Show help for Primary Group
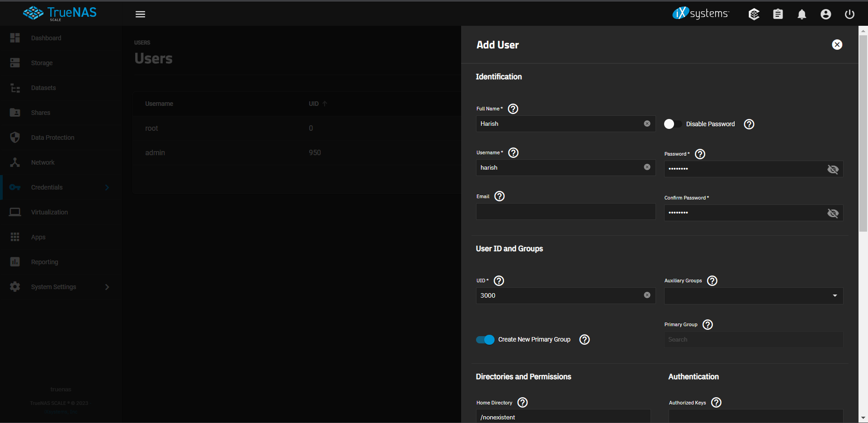Screen dimensions: 868x423 click(x=708, y=324)
